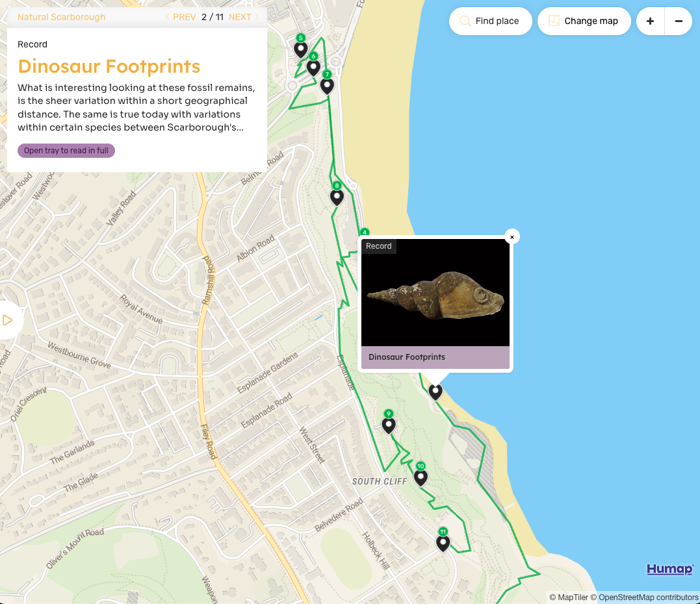This screenshot has width=700, height=604.
Task: Open the Natural Scarborough trail link
Action: [62, 17]
